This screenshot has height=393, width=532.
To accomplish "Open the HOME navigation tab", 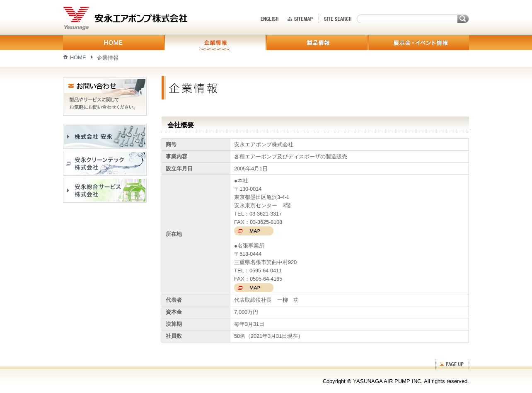I will (x=113, y=43).
